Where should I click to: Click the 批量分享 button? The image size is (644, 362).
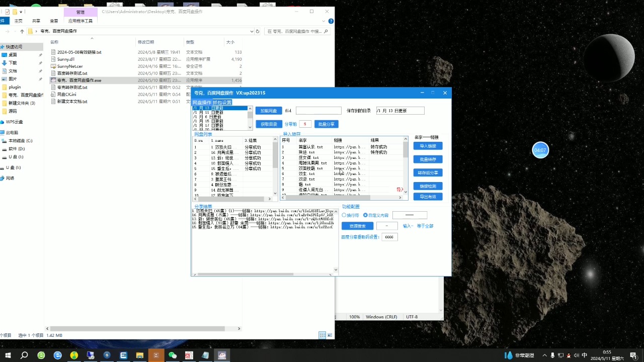click(x=326, y=124)
